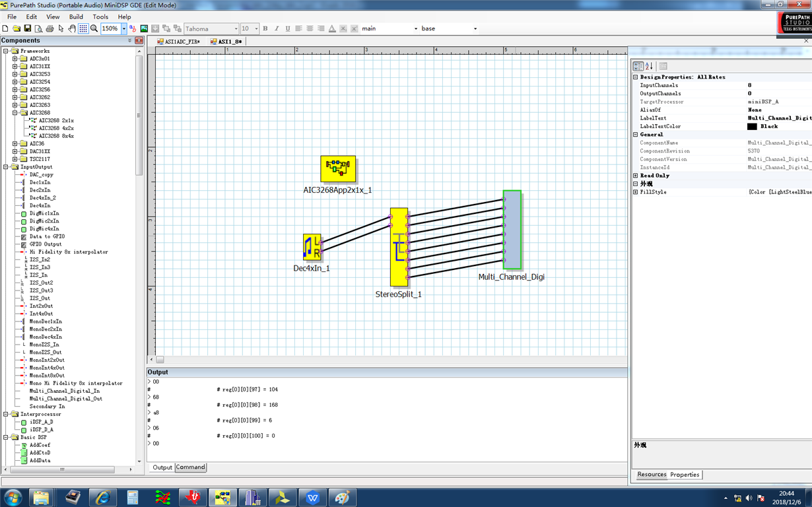Edit the LabelText value field
Screen dimensions: 812x507
point(779,118)
